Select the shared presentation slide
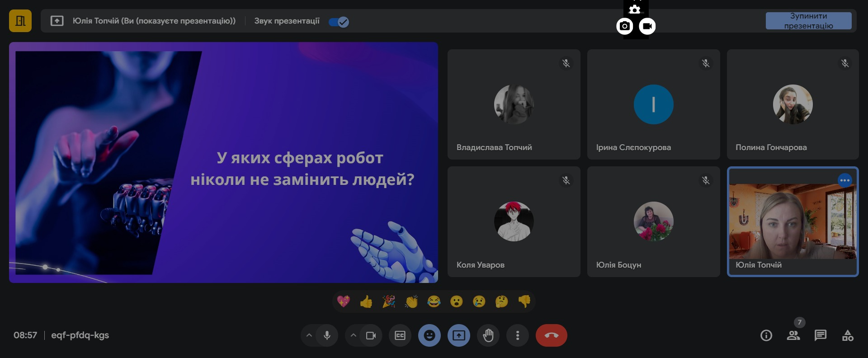Viewport: 868px width, 358px height. 223,163
